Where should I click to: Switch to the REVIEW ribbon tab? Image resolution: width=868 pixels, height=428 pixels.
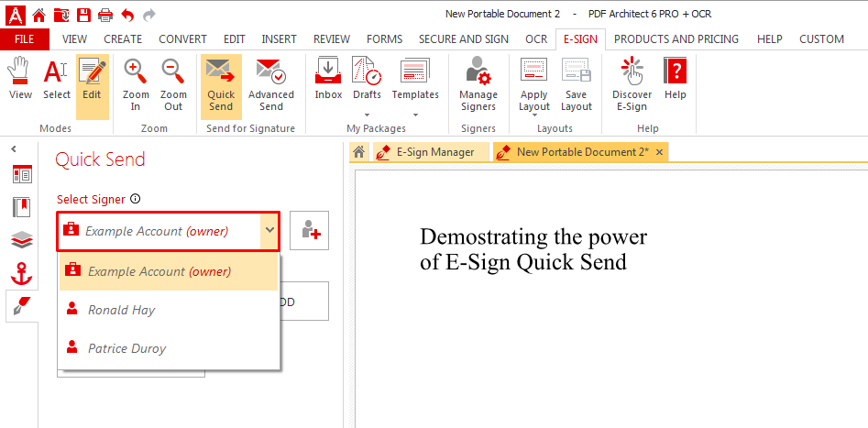(x=332, y=39)
